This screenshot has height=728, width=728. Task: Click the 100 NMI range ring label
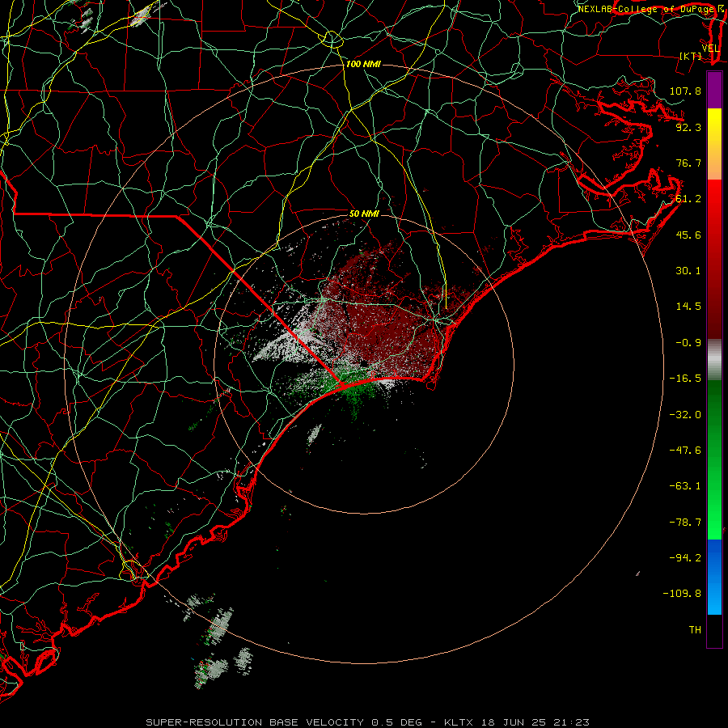[x=363, y=64]
